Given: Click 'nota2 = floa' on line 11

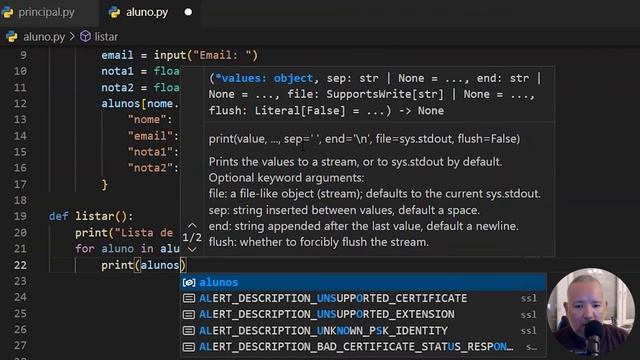Looking at the screenshot, I should [x=140, y=87].
